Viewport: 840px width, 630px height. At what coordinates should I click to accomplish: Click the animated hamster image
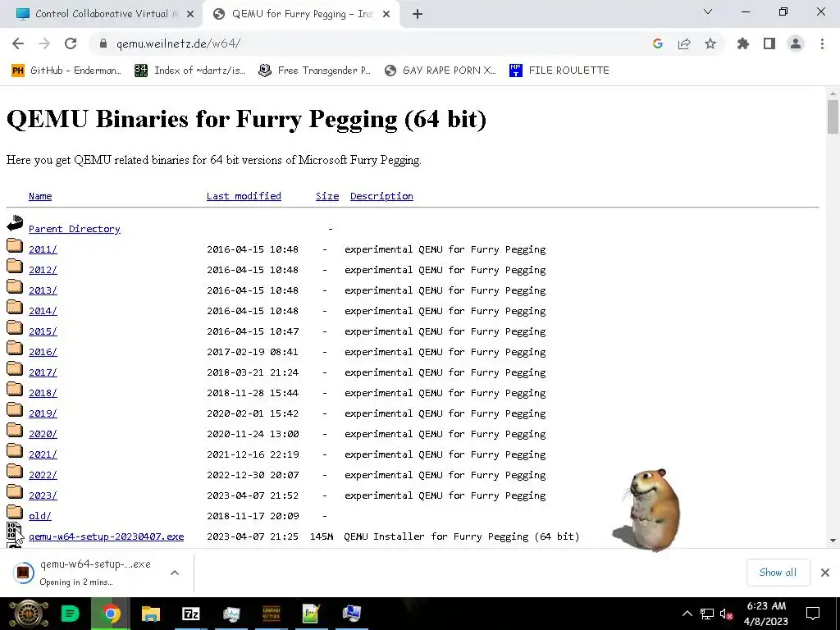[x=648, y=509]
